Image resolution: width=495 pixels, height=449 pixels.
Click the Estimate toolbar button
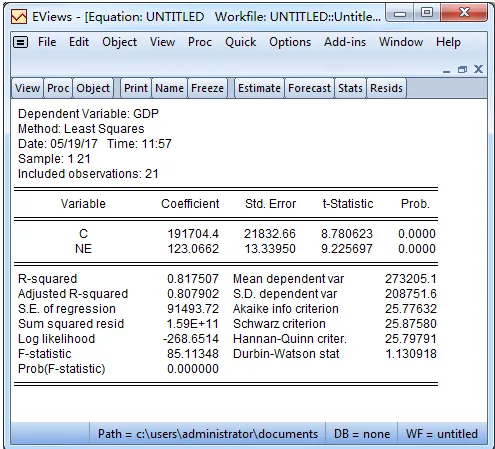[x=259, y=88]
